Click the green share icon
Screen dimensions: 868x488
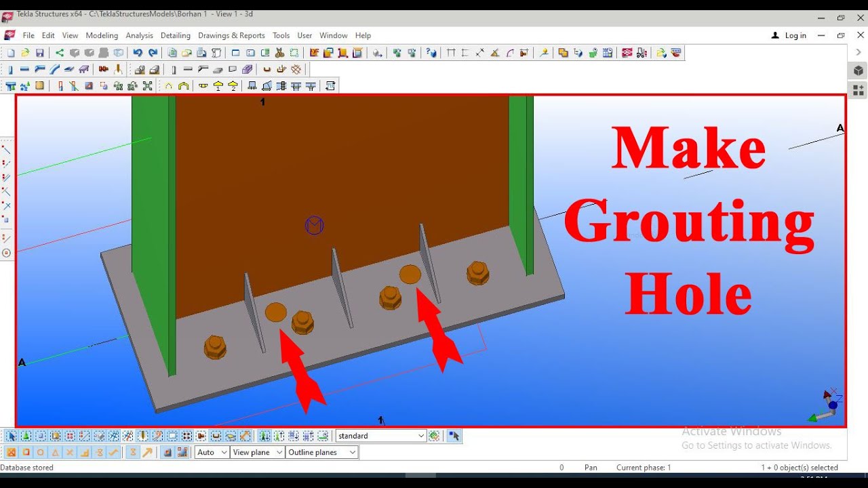click(x=60, y=53)
